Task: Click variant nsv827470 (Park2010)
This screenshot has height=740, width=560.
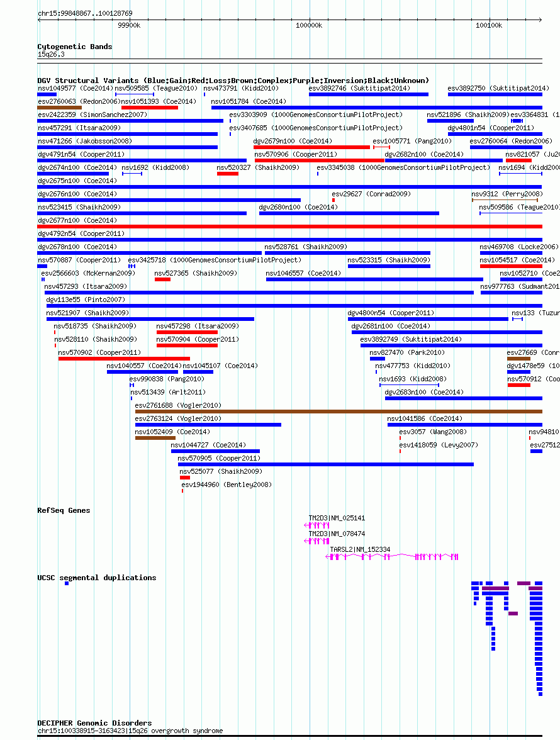Action: tap(378, 359)
